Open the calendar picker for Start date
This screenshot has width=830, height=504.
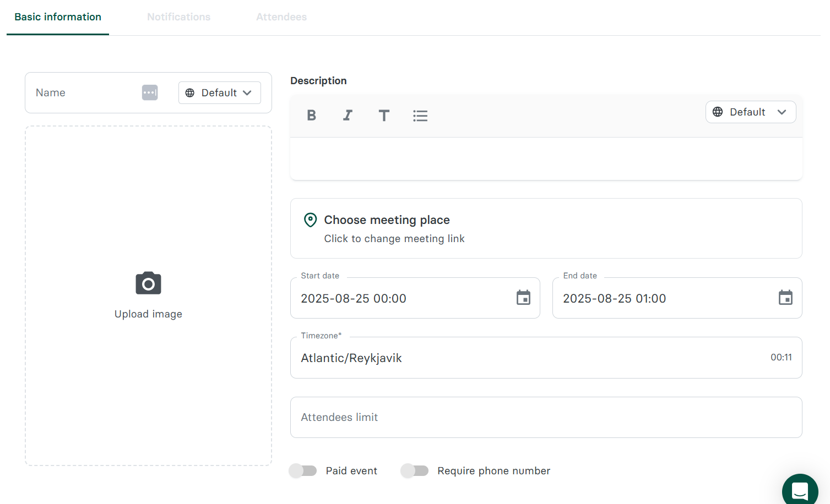[x=523, y=298]
